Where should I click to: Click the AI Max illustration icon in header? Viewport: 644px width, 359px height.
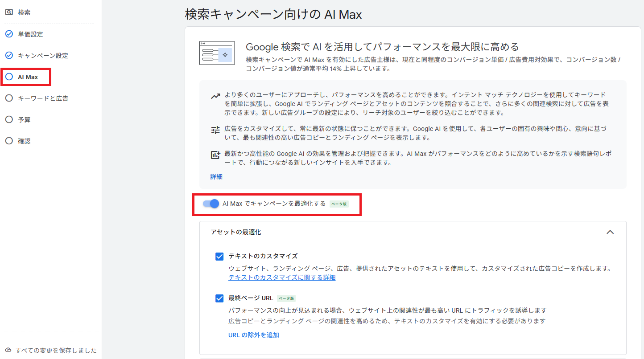click(x=217, y=53)
